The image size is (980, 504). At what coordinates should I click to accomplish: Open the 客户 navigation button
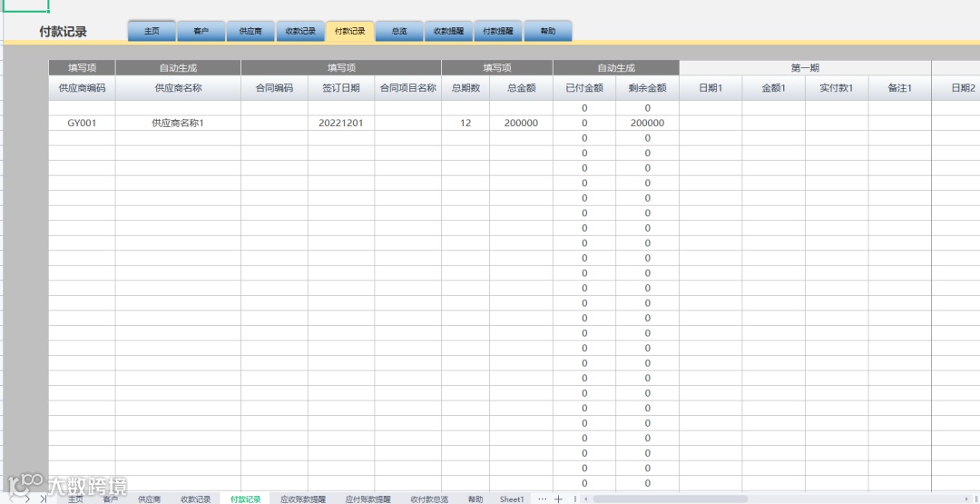coord(201,31)
